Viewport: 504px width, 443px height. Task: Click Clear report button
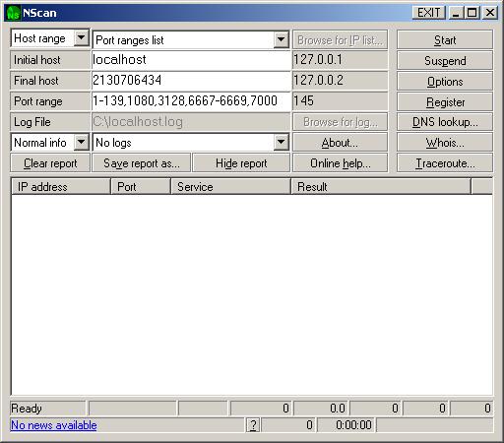[50, 163]
